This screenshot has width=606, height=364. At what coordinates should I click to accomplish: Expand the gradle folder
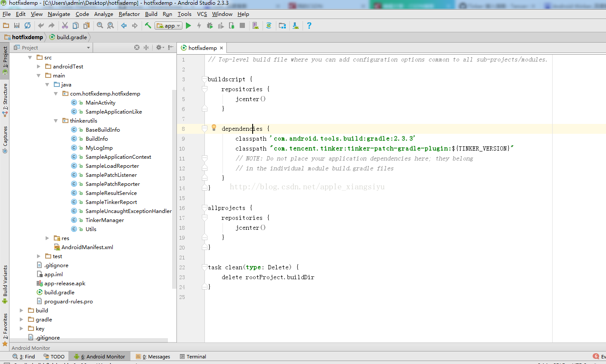click(x=21, y=319)
